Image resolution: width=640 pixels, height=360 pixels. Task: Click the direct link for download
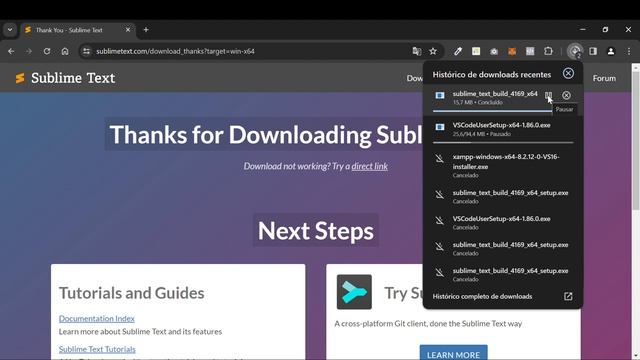(369, 166)
